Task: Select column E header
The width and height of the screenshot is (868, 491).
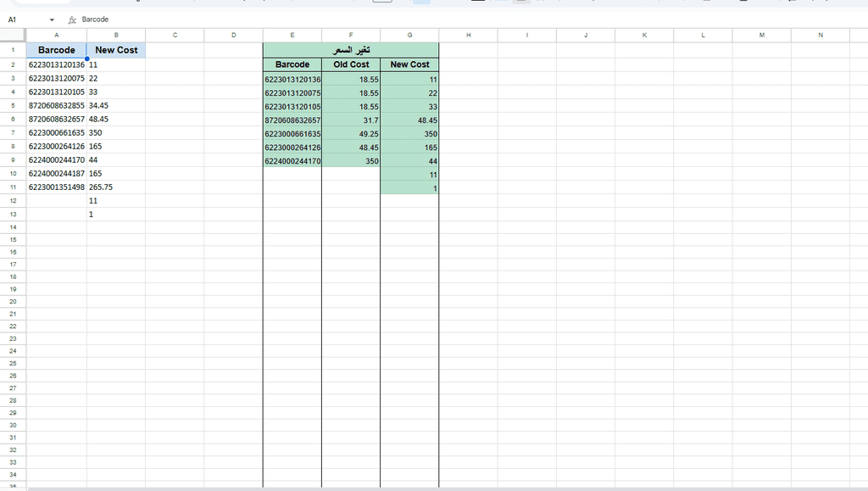Action: [292, 36]
